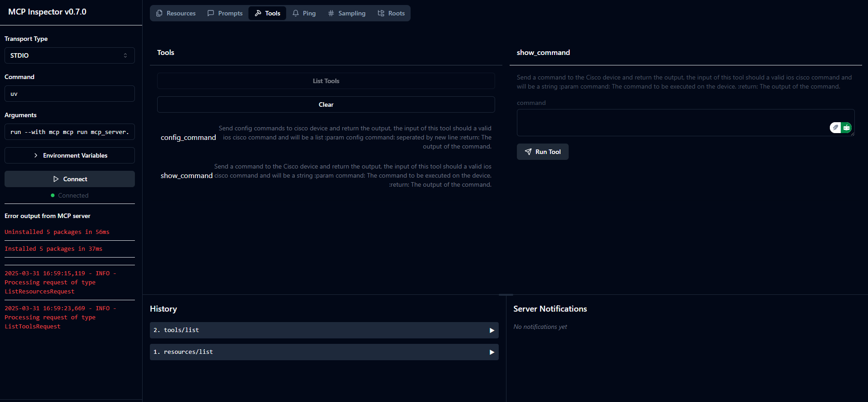Click the white feather extension icon in textarea
The image size is (868, 402).
point(835,128)
